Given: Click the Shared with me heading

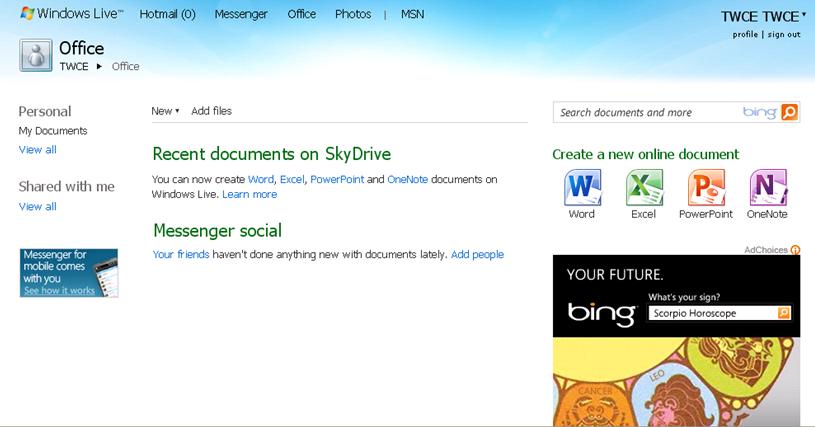Looking at the screenshot, I should point(67,186).
